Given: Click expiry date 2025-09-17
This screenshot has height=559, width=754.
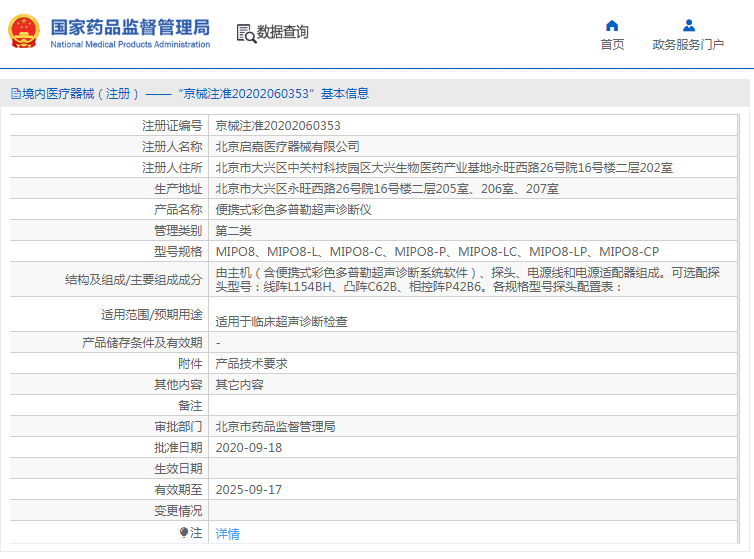Looking at the screenshot, I should [x=249, y=490].
